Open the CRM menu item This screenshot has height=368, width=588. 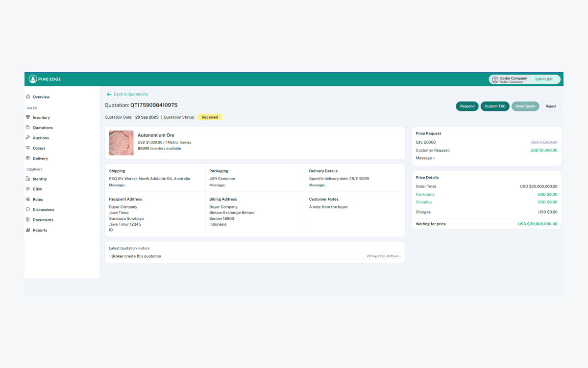pos(37,189)
